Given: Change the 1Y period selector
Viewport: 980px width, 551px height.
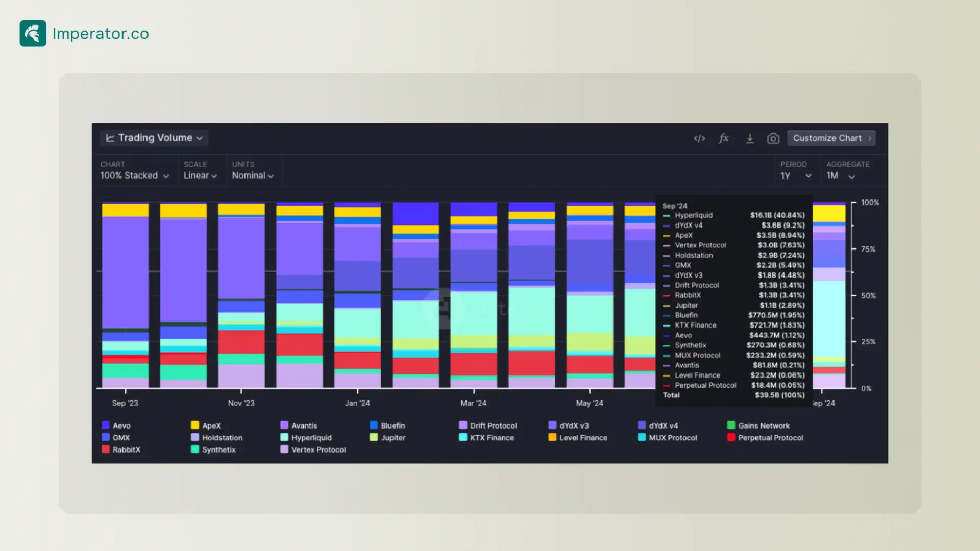Looking at the screenshot, I should [x=796, y=176].
